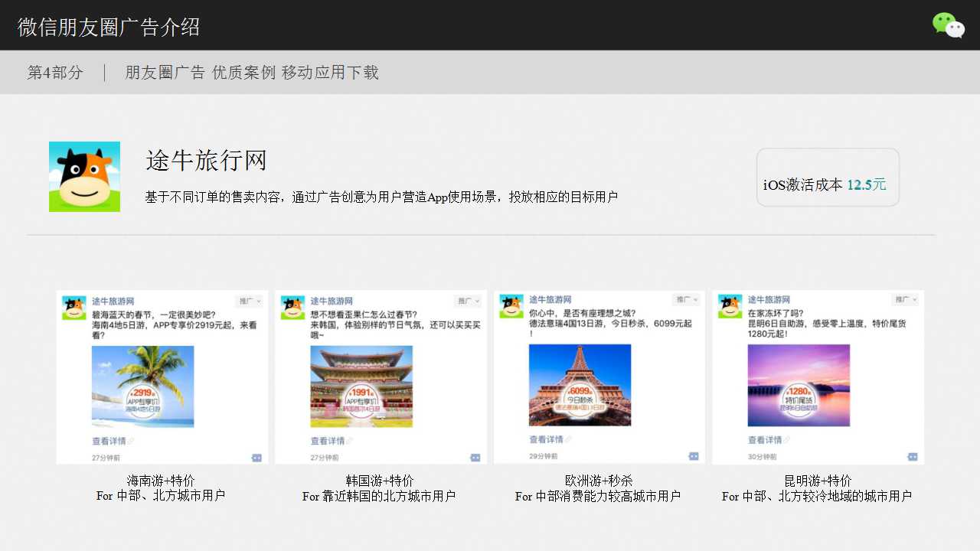
Task: Click the iOS激活成本 12.5元 box
Action: click(x=828, y=177)
